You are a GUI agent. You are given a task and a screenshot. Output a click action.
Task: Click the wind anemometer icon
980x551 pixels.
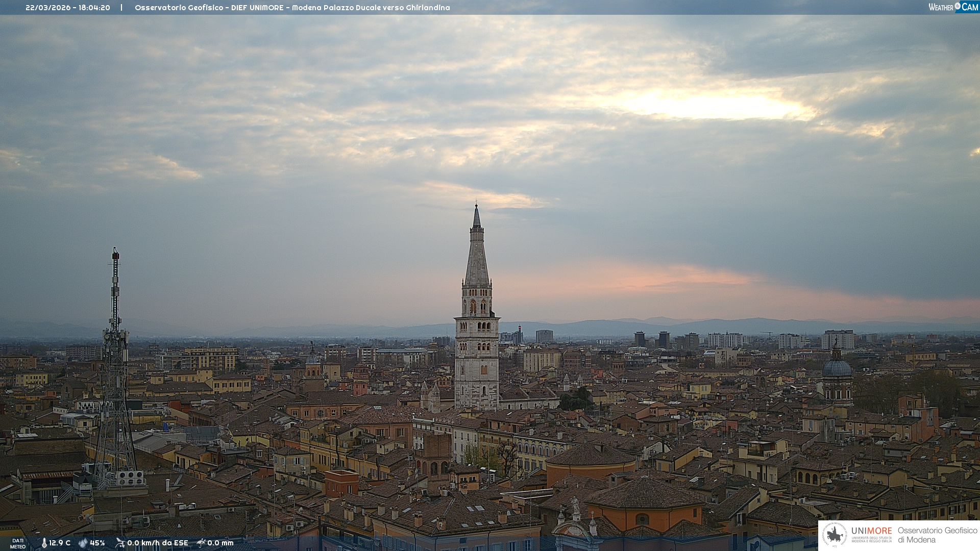coord(120,543)
